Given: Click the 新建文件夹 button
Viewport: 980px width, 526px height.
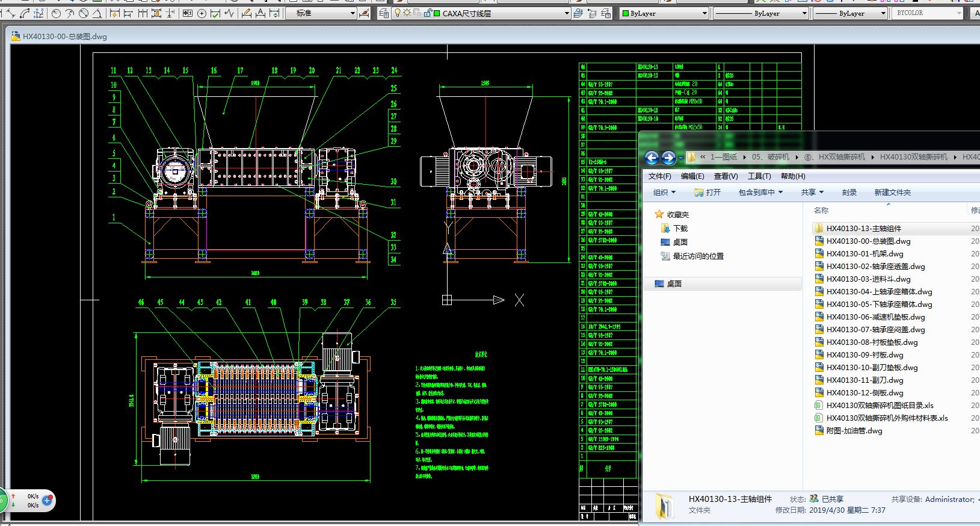Looking at the screenshot, I should click(x=892, y=193).
